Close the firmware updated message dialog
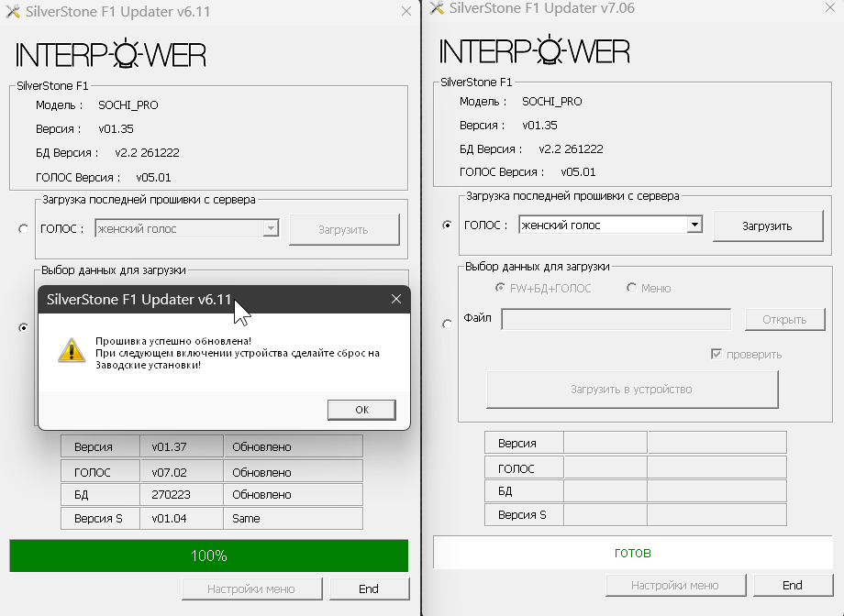The height and width of the screenshot is (616, 844). pyautogui.click(x=396, y=299)
